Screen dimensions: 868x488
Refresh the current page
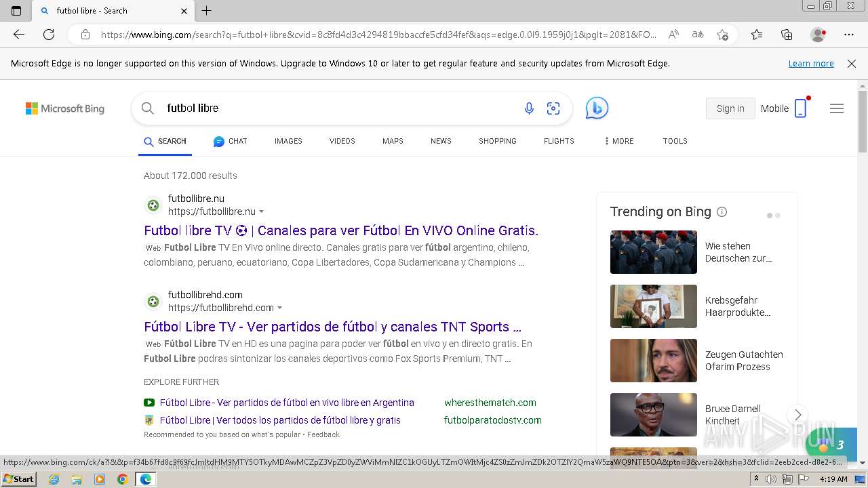[x=49, y=35]
